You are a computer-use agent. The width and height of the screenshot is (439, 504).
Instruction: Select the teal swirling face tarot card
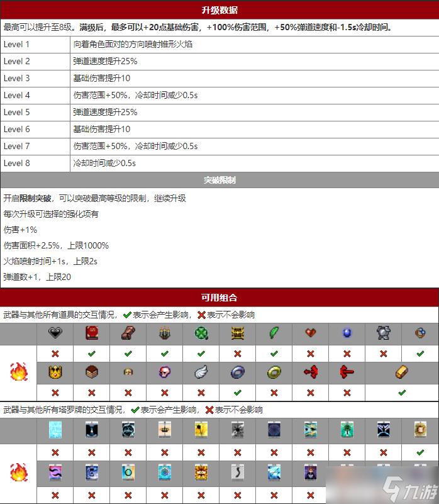[128, 430]
